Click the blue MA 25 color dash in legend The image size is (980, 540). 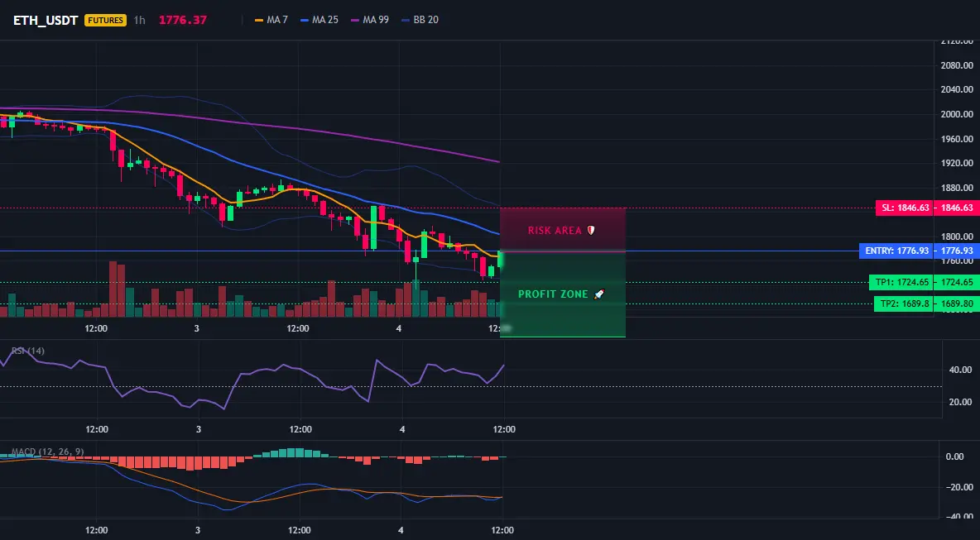pos(305,20)
